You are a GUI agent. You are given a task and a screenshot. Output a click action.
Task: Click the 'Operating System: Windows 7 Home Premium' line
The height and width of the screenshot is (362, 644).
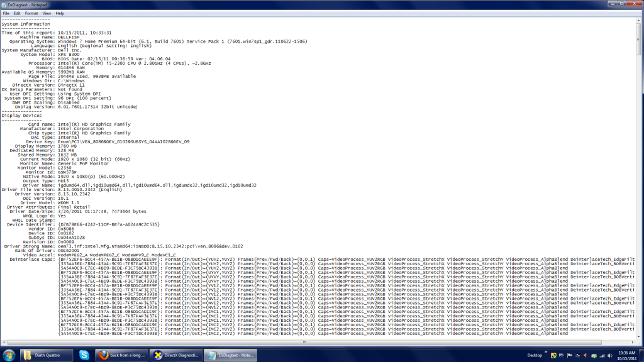coord(158,41)
